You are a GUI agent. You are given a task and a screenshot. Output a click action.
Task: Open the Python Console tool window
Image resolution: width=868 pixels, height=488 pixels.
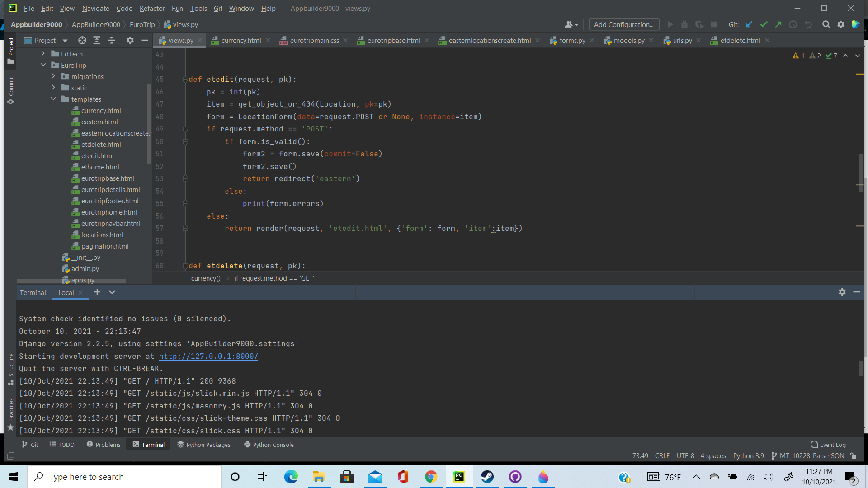point(269,445)
